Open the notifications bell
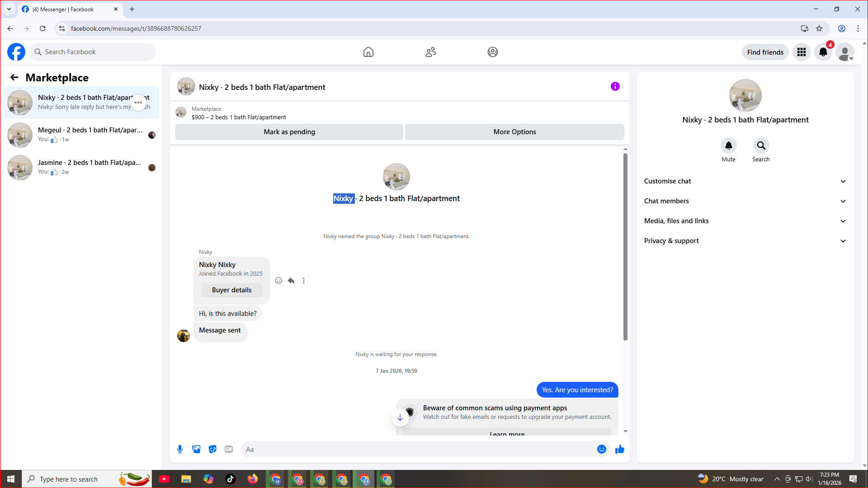The image size is (868, 488). 823,52
